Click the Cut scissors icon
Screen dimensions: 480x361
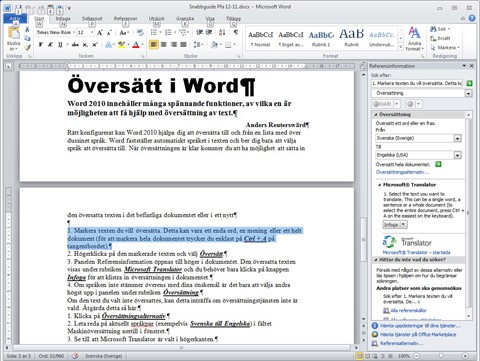pos(27,30)
